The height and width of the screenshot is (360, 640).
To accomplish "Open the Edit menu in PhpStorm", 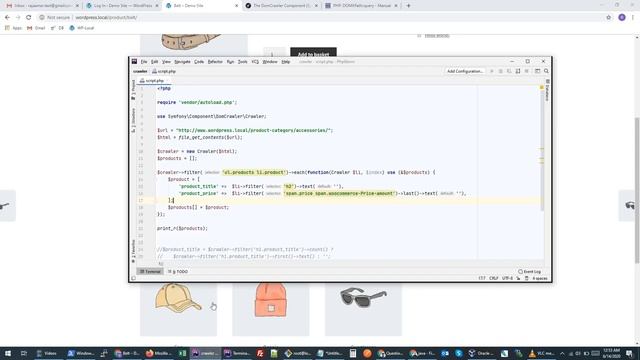I will [154, 62].
